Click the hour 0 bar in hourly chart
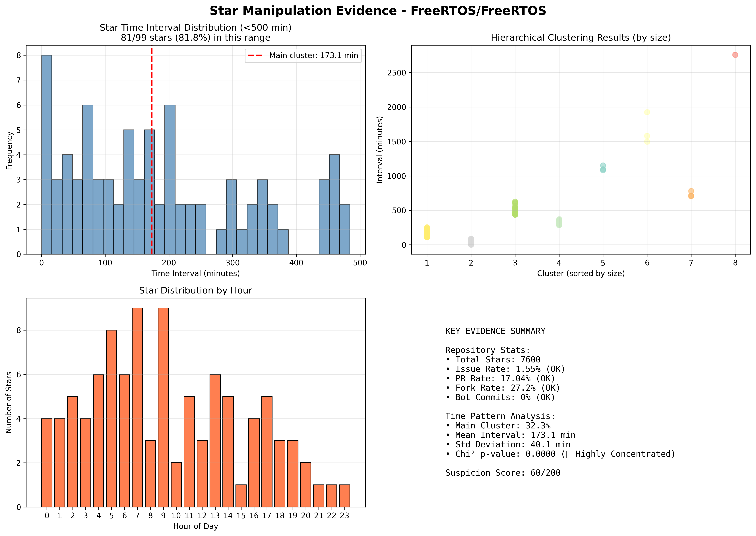 (x=47, y=463)
